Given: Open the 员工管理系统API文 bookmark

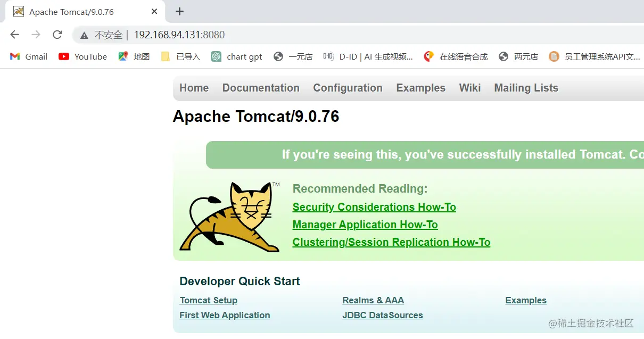Looking at the screenshot, I should tap(595, 56).
